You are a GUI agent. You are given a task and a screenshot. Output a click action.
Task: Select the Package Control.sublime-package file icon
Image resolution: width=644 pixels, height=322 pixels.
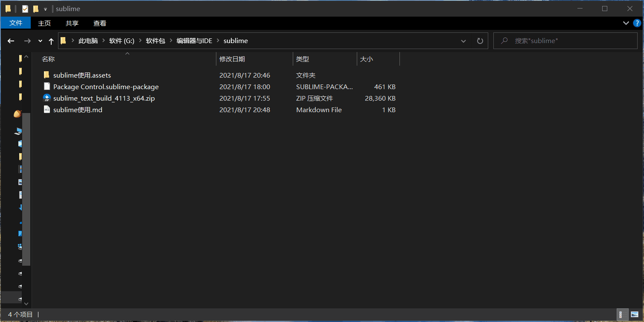point(47,86)
